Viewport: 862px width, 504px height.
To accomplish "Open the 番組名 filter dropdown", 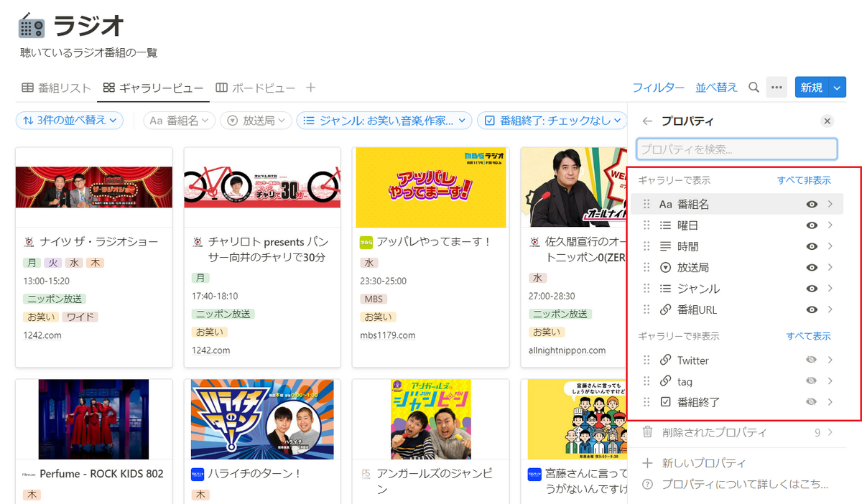I will 179,121.
